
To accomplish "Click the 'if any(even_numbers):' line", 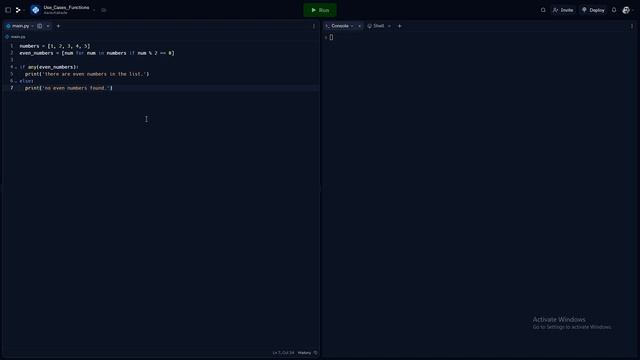I will (49, 67).
